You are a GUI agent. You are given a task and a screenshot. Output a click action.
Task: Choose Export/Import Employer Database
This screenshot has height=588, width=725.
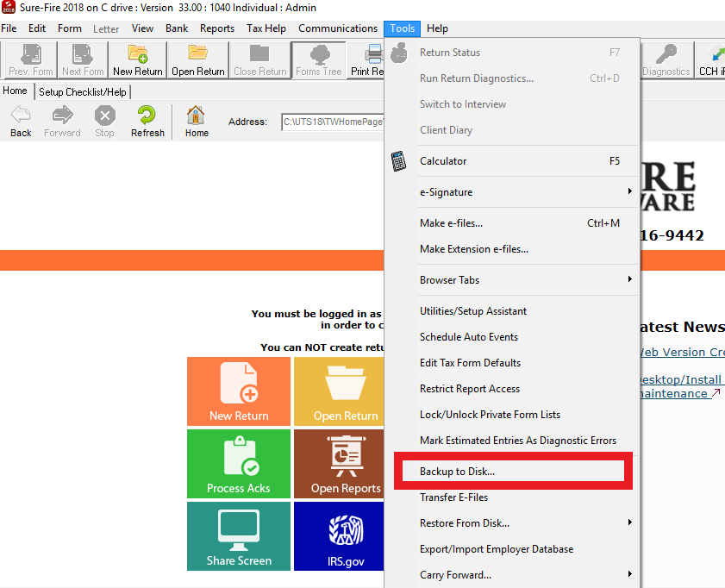[513, 549]
